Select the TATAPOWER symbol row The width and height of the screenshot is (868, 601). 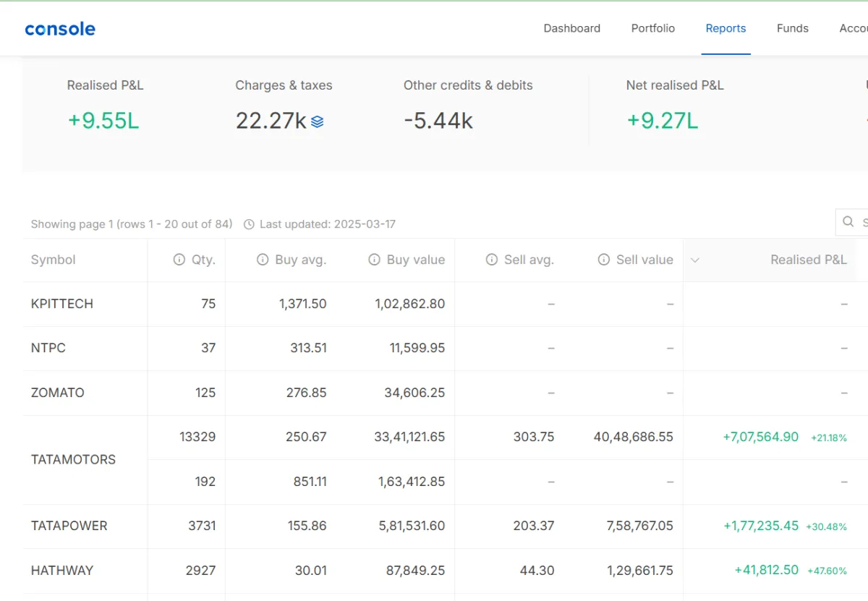tap(69, 526)
